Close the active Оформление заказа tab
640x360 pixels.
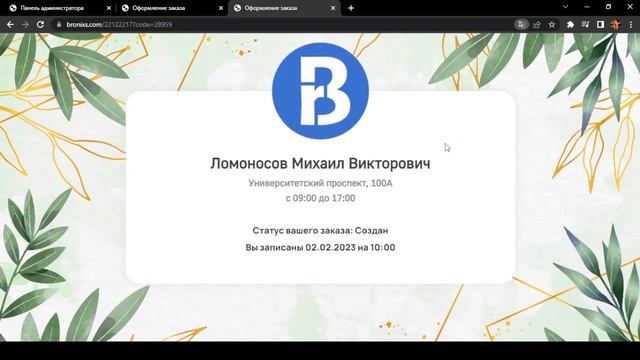pos(333,8)
